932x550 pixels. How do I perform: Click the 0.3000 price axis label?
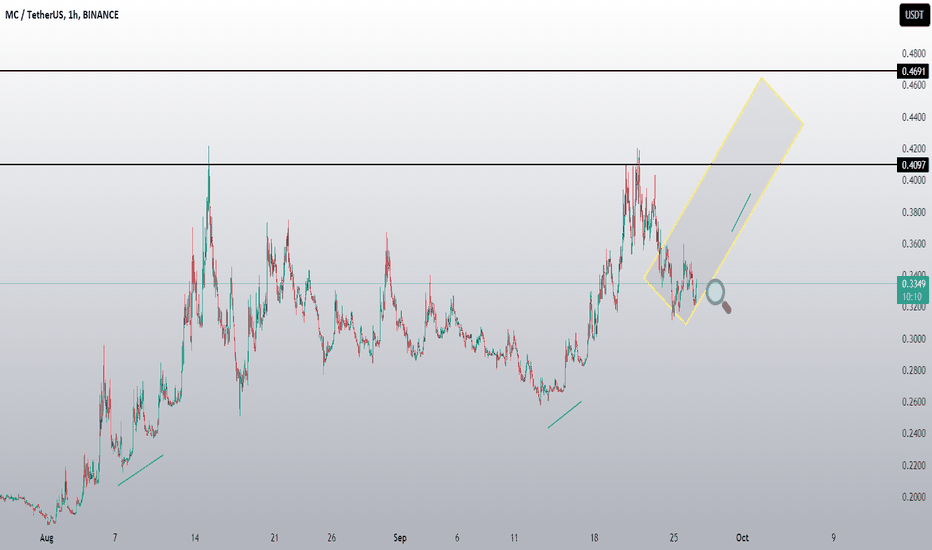tap(914, 339)
